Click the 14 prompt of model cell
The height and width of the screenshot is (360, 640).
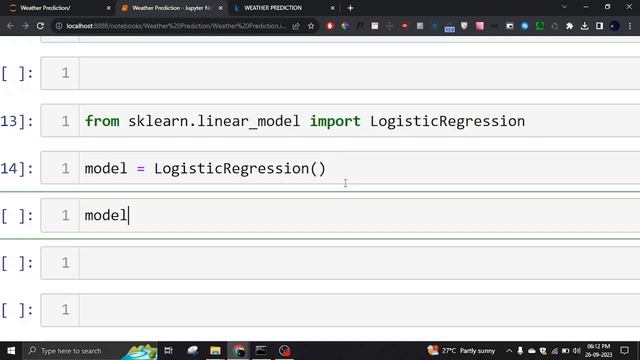point(16,169)
